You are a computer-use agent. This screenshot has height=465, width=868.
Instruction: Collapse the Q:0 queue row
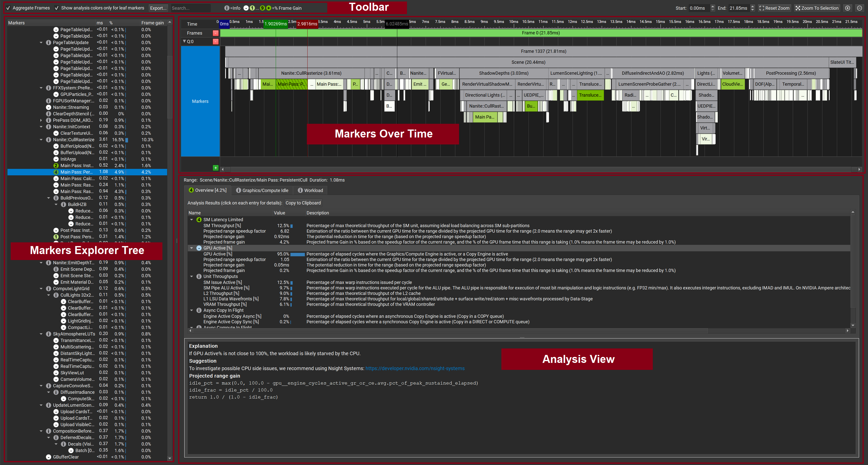point(184,41)
